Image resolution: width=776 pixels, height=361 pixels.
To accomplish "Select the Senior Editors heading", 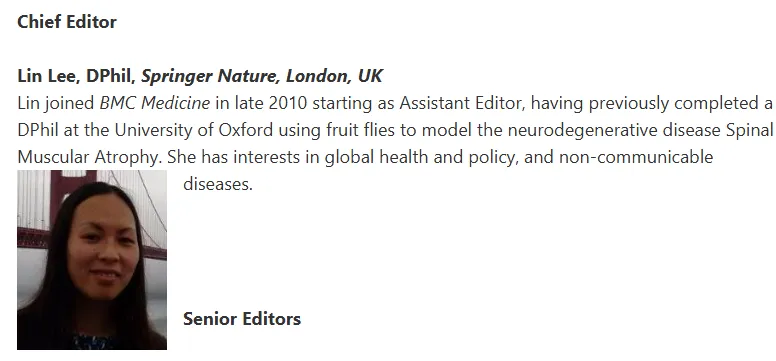I will pyautogui.click(x=242, y=318).
